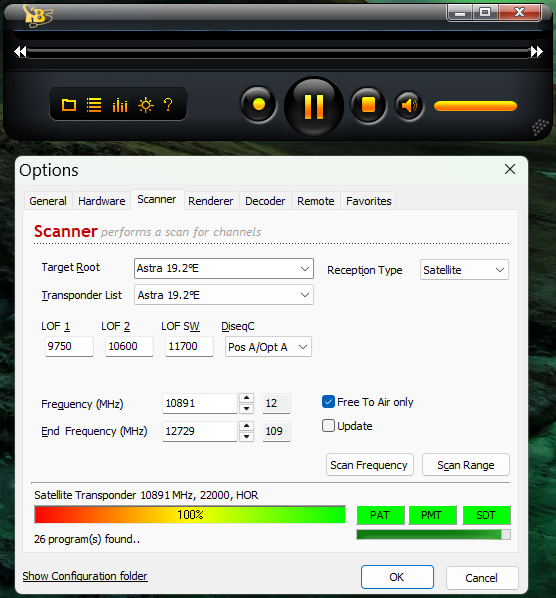The height and width of the screenshot is (598, 556).
Task: Click the Scan Range button
Action: click(x=466, y=465)
